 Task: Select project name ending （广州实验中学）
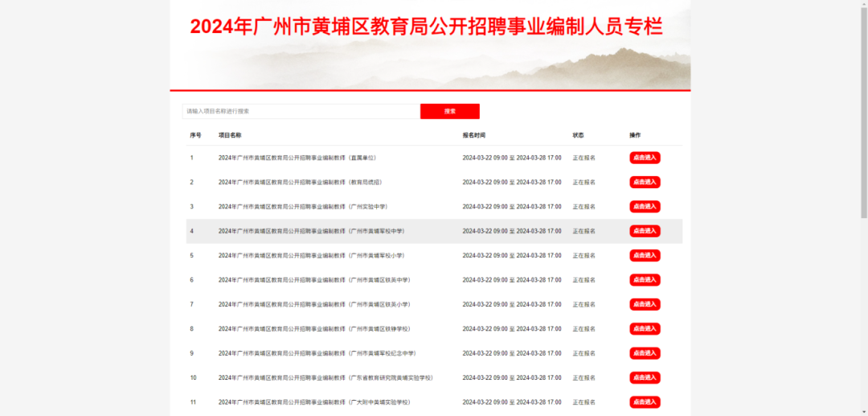tap(304, 207)
